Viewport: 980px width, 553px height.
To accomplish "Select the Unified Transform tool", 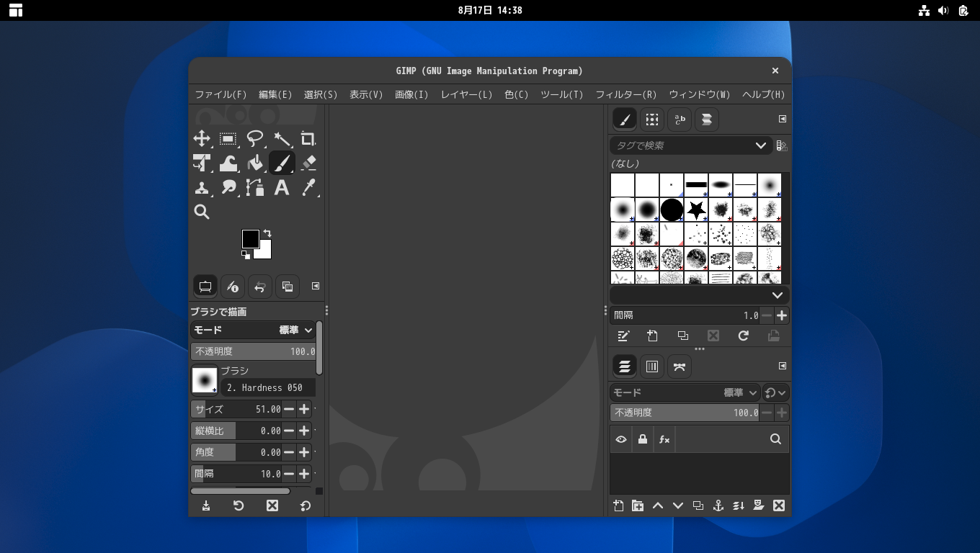I will pos(202,163).
